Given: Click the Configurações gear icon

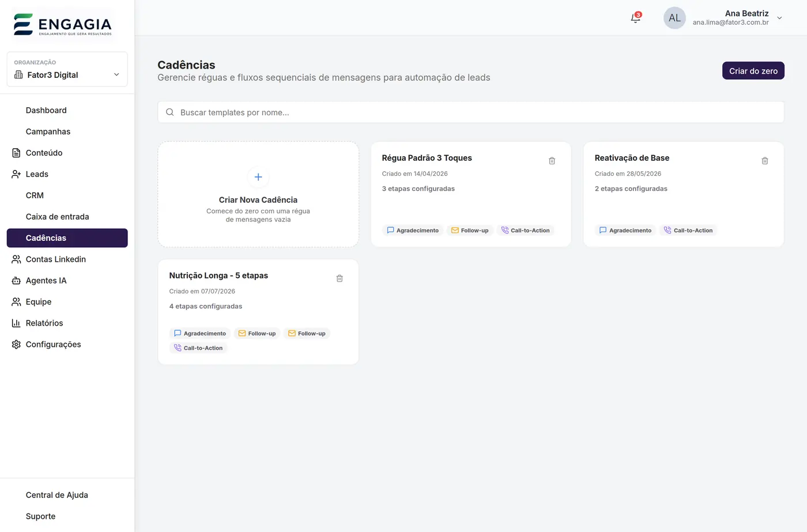Looking at the screenshot, I should coord(16,345).
